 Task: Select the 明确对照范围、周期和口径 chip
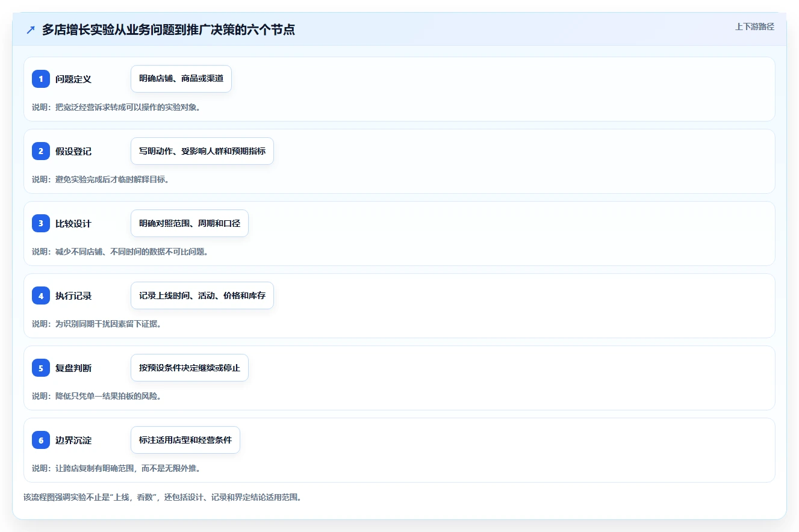click(190, 223)
